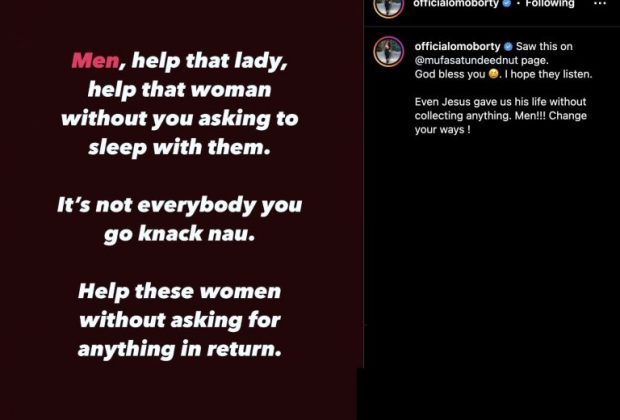This screenshot has width=620, height=420.
Task: Click the caption author's profile picture
Action: pyautogui.click(x=389, y=51)
